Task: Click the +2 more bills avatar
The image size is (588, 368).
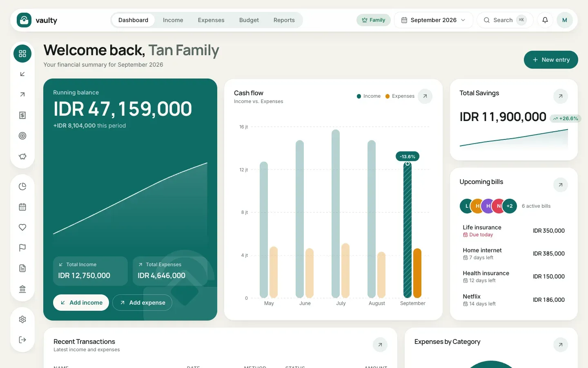Action: coord(510,206)
